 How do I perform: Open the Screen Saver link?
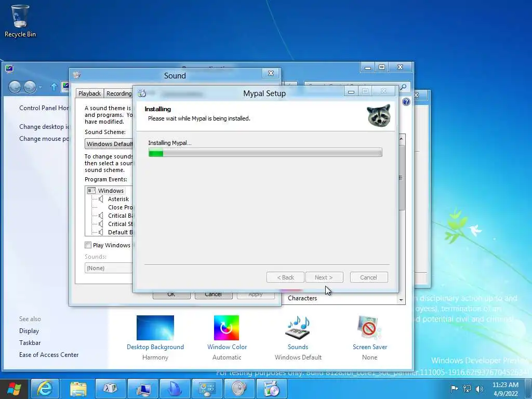[370, 347]
